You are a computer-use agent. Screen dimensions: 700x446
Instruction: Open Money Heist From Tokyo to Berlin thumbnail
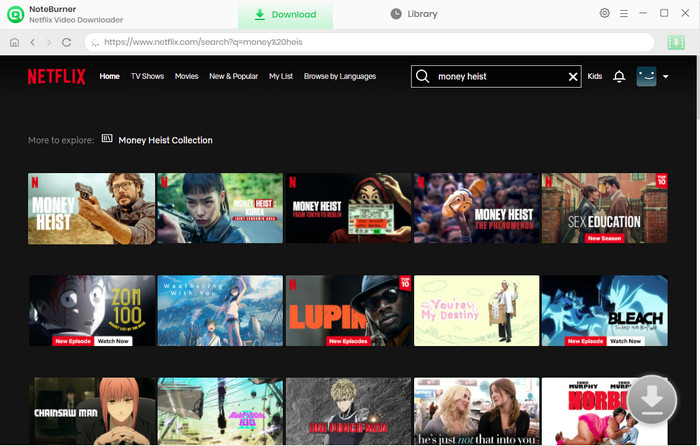point(348,208)
